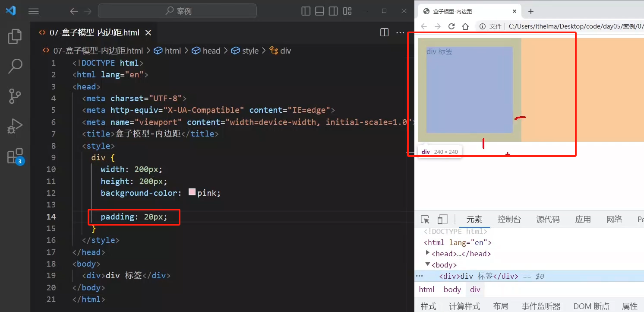644x312 pixels.
Task: Split the editor to the right
Action: click(x=384, y=32)
